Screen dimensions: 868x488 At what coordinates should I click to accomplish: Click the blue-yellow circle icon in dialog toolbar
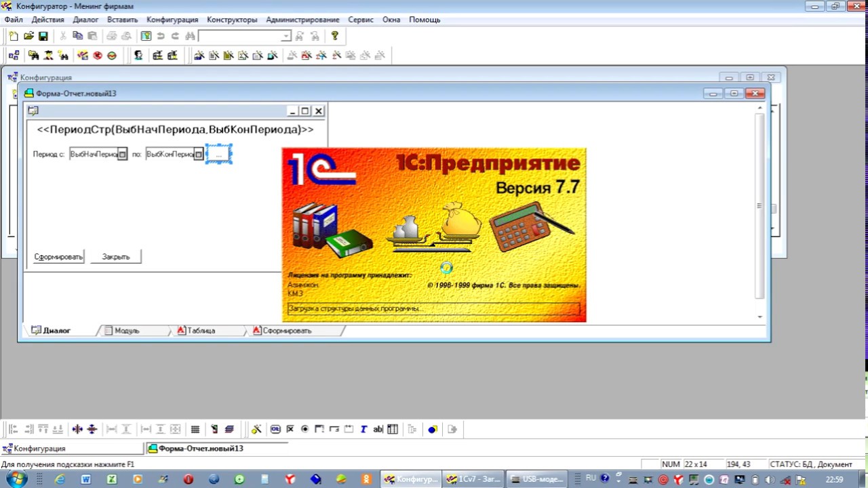432,429
